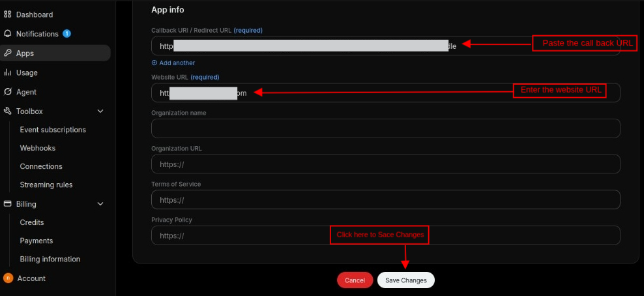The image size is (644, 296).
Task: Open Streaming rules under Toolbox
Action: point(46,185)
